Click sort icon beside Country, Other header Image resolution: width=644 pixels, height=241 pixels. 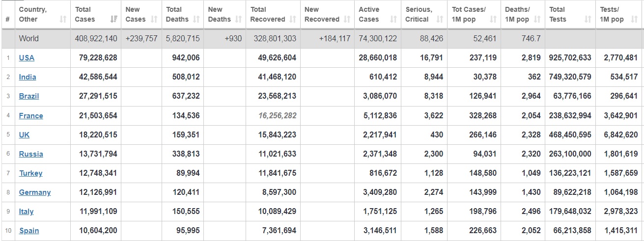[x=63, y=20]
